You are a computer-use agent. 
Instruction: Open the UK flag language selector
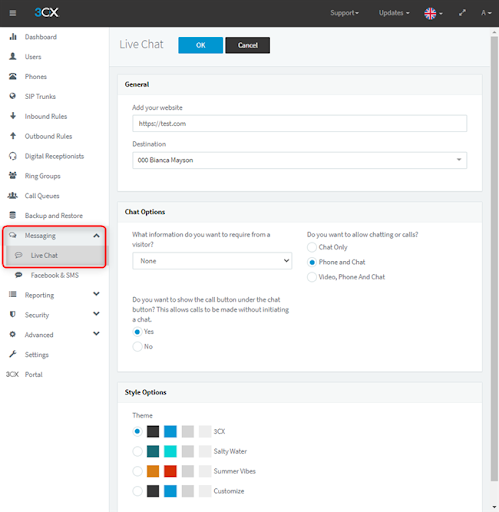tap(433, 13)
